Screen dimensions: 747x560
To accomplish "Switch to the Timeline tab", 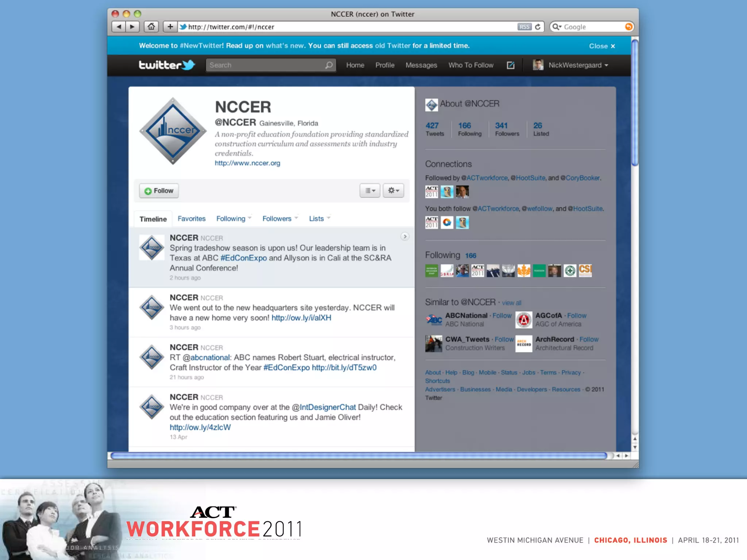I will pyautogui.click(x=153, y=219).
